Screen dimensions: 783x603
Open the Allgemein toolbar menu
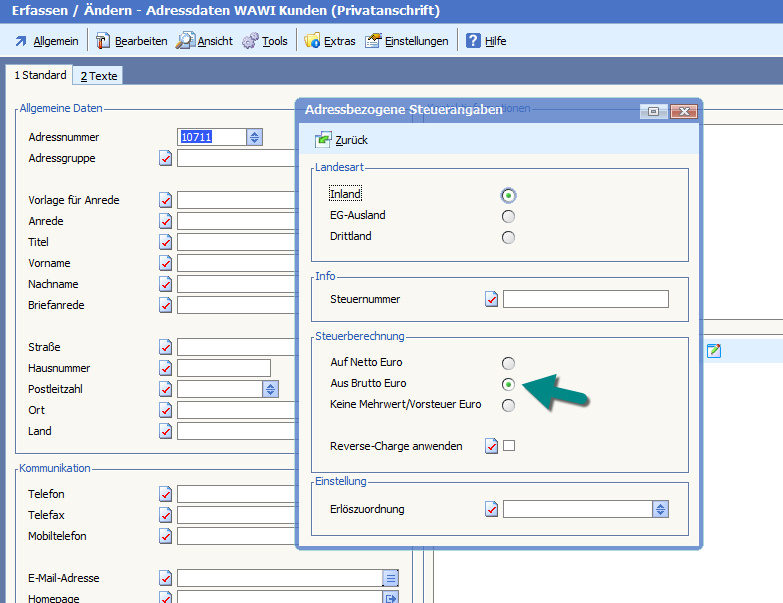click(46, 41)
